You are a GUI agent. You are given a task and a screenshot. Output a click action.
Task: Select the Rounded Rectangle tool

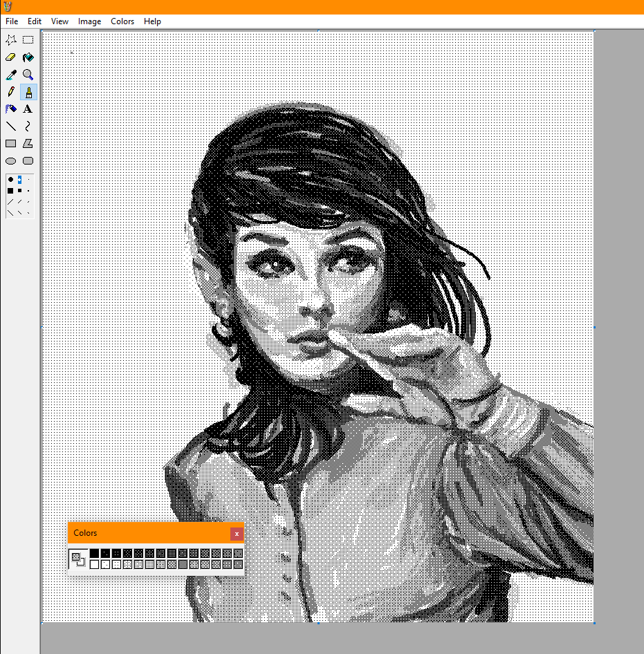coord(28,161)
